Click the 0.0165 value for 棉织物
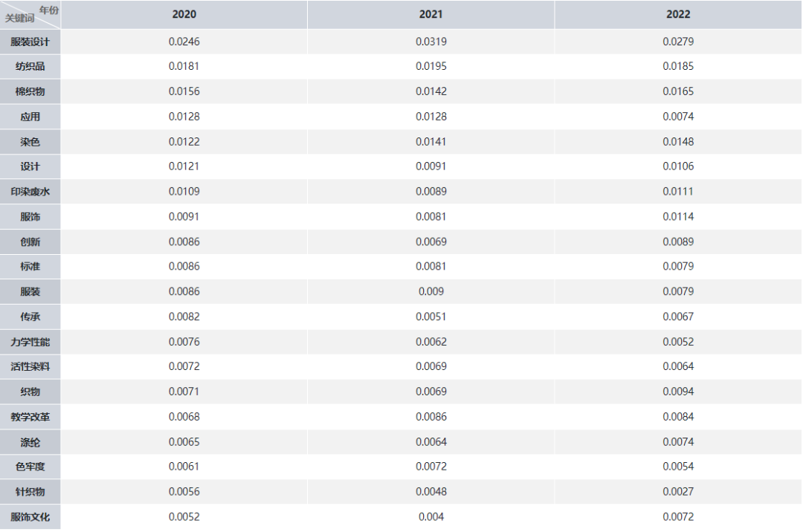The width and height of the screenshot is (803, 532). 678,91
